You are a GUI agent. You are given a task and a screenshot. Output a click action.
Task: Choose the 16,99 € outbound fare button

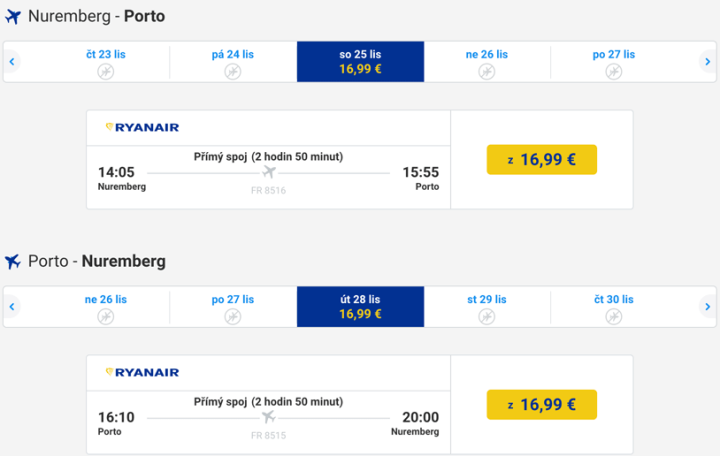click(x=541, y=160)
